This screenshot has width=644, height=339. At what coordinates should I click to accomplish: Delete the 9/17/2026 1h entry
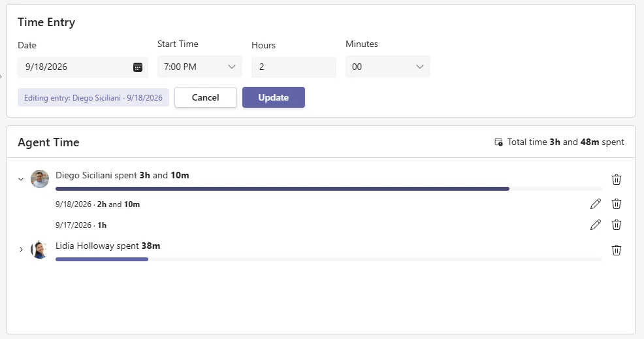click(x=616, y=225)
